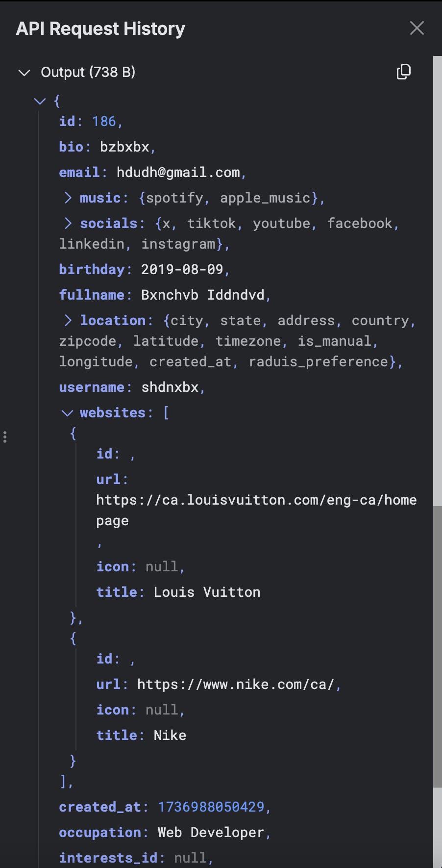Collapse the root JSON object

point(40,101)
